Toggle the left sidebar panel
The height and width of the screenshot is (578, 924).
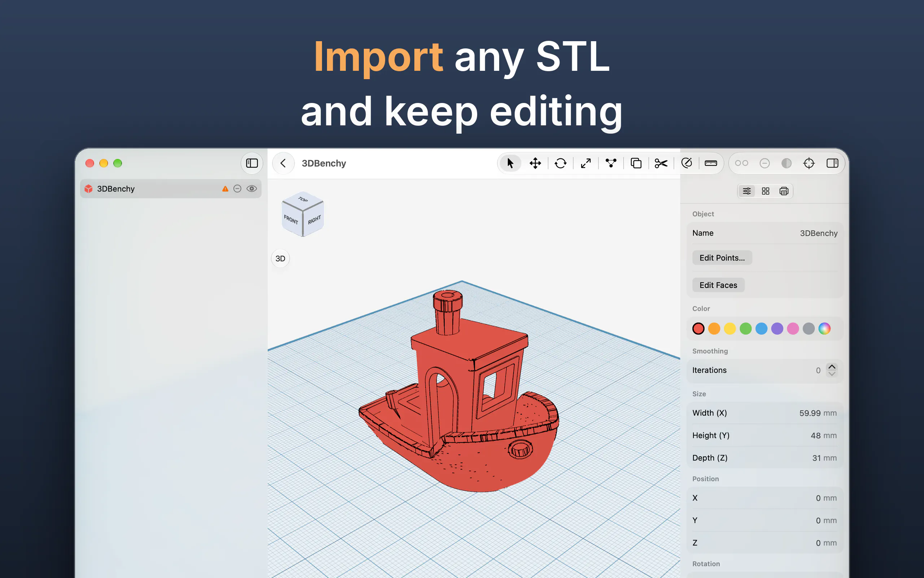252,163
